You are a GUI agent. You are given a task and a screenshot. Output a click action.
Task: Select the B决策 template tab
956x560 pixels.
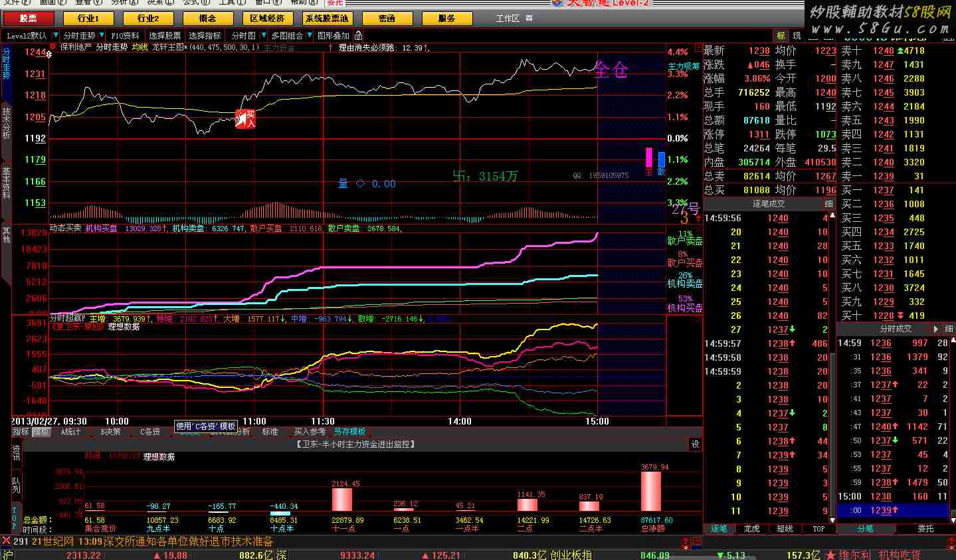click(x=110, y=432)
